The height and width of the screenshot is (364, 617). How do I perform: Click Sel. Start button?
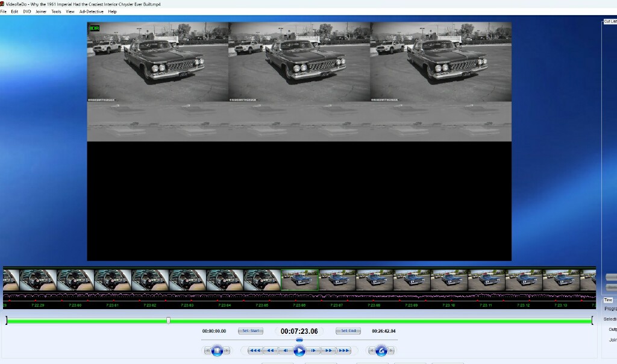(x=251, y=331)
